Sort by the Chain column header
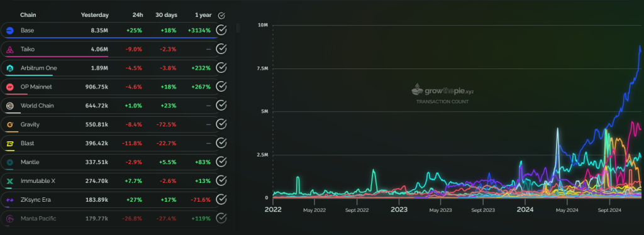This screenshot has height=235, width=644. [28, 15]
